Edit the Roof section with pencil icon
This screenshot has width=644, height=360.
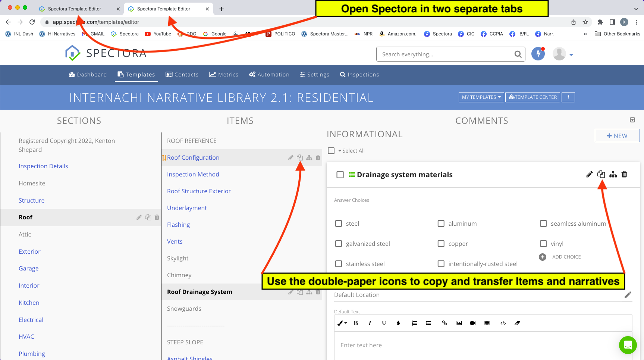click(x=139, y=217)
